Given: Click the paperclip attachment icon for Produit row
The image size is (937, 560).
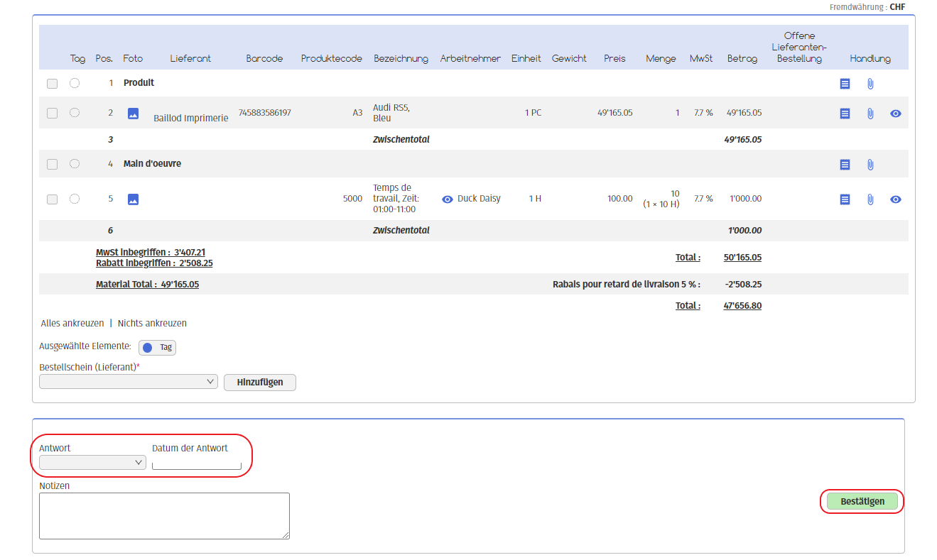Looking at the screenshot, I should [870, 84].
